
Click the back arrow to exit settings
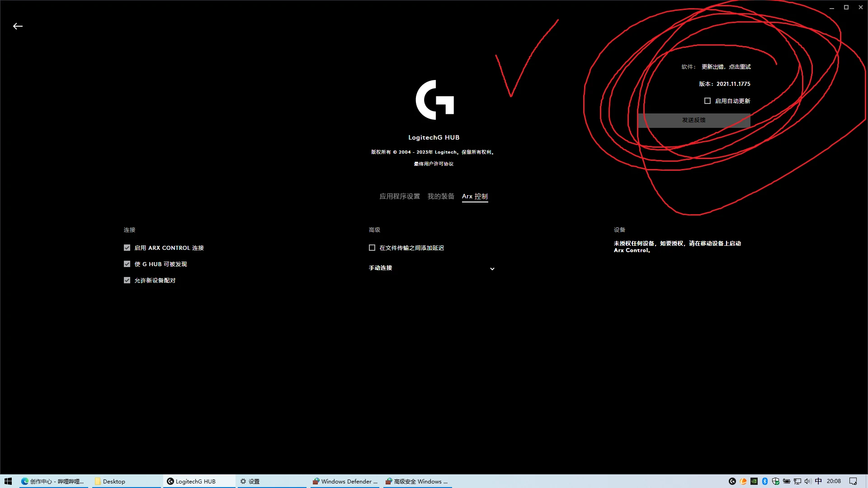18,26
